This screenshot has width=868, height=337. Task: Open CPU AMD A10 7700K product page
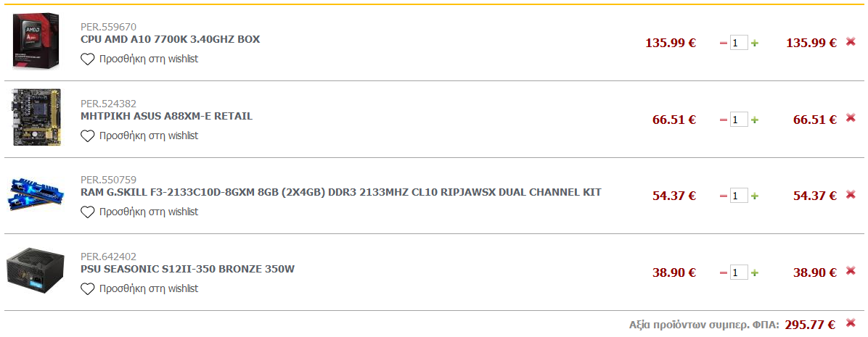pyautogui.click(x=171, y=40)
